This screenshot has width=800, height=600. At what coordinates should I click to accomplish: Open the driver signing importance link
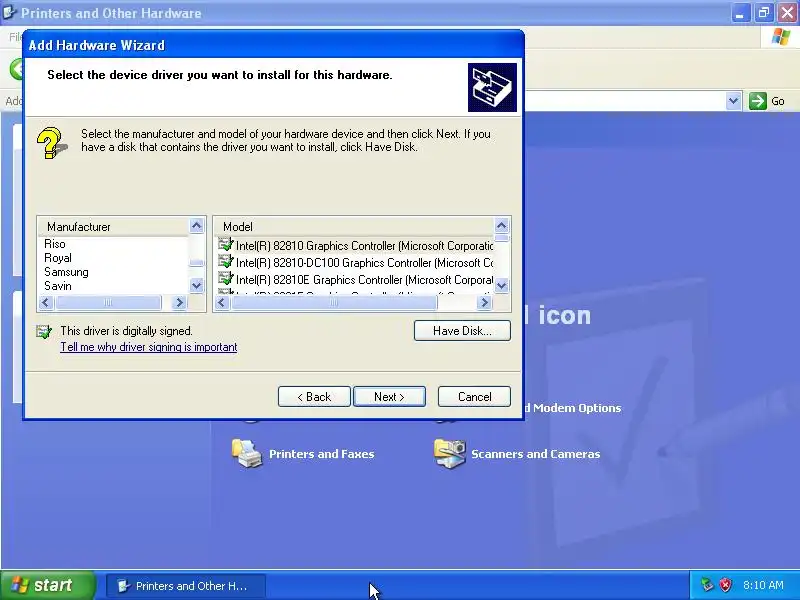tap(148, 347)
